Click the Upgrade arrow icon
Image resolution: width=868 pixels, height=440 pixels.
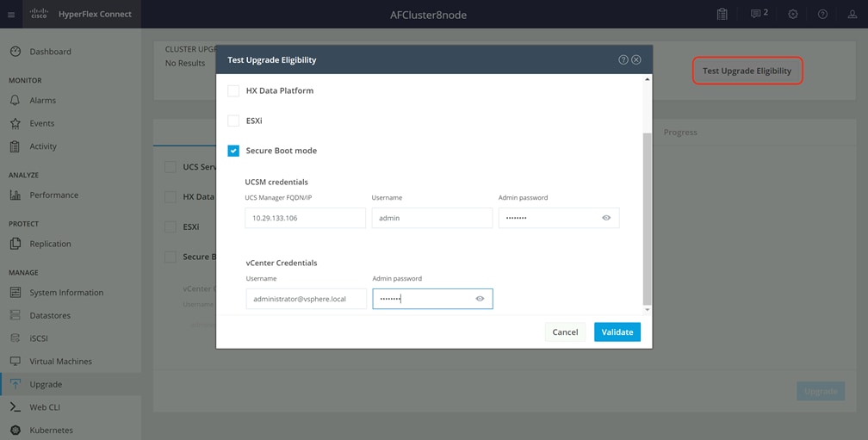[x=15, y=384]
